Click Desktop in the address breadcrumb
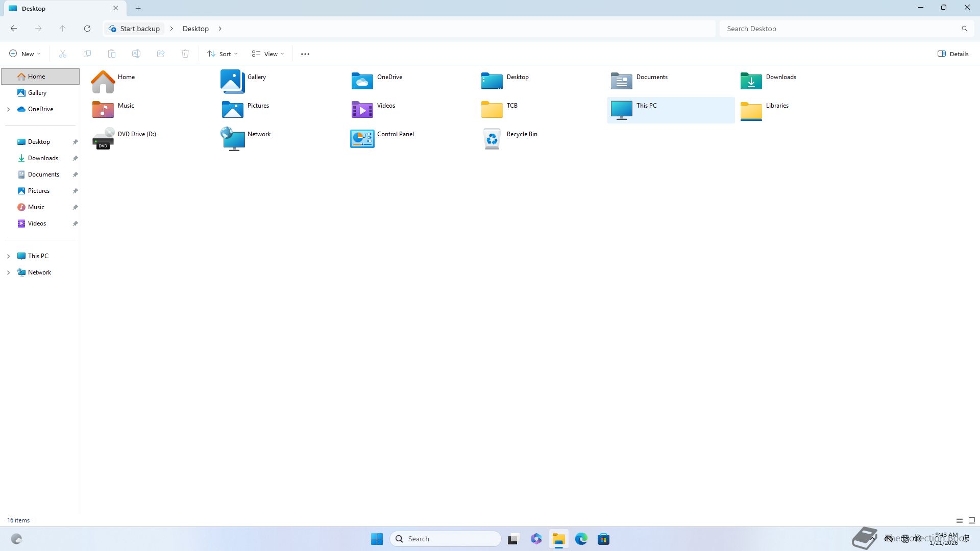980x551 pixels. tap(195, 29)
